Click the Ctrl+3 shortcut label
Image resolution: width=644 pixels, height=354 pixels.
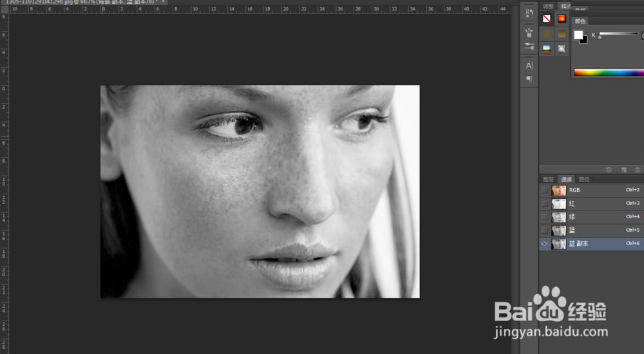(x=632, y=203)
